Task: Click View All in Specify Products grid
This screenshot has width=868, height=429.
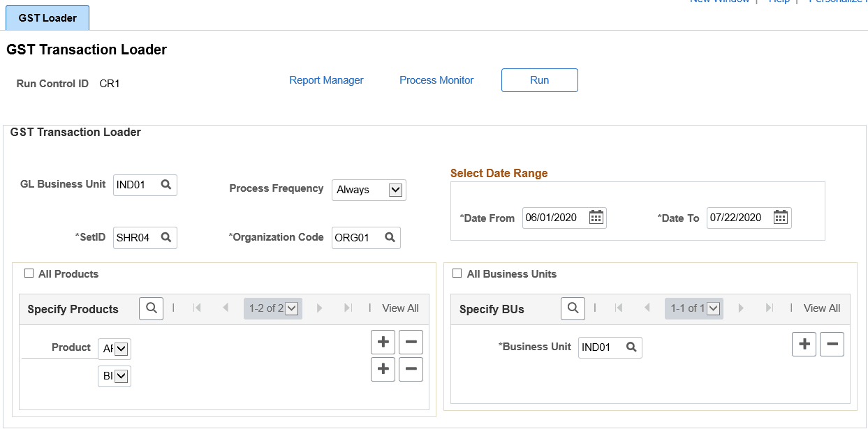Action: pyautogui.click(x=400, y=308)
